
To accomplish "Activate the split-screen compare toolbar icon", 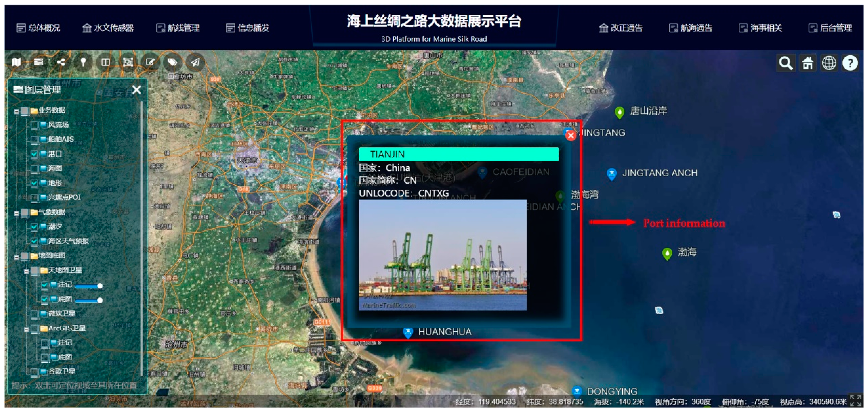I will pos(105,62).
